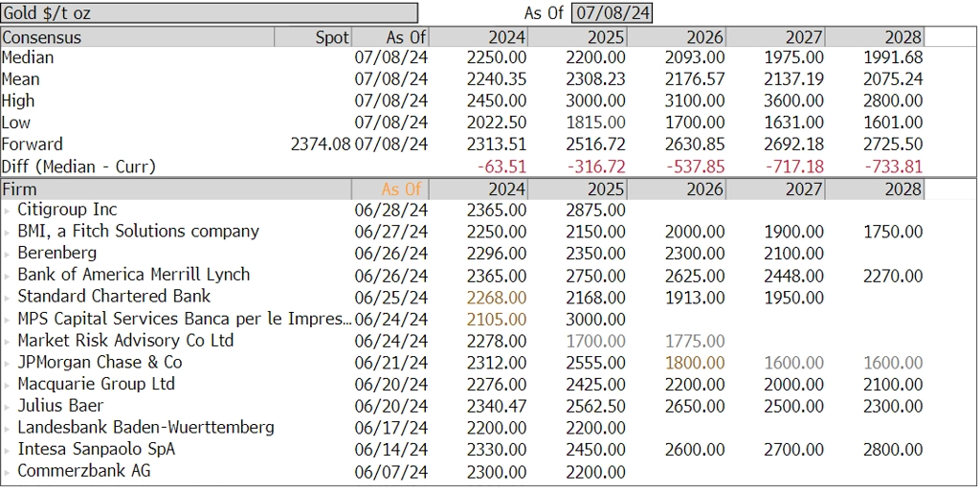
Task: Click Market Risk Advisory grey 1775.00 value
Action: pos(695,341)
